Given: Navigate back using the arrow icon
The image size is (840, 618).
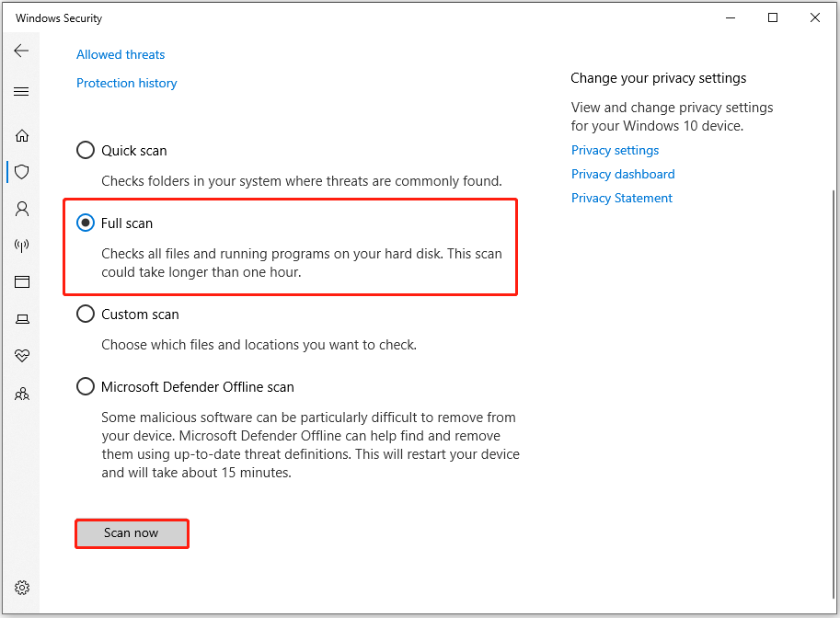Looking at the screenshot, I should coord(21,51).
